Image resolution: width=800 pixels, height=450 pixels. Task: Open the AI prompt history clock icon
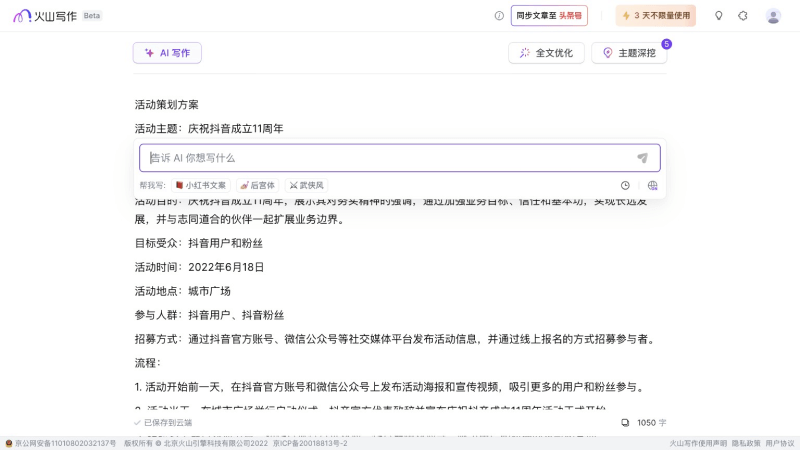click(x=625, y=185)
